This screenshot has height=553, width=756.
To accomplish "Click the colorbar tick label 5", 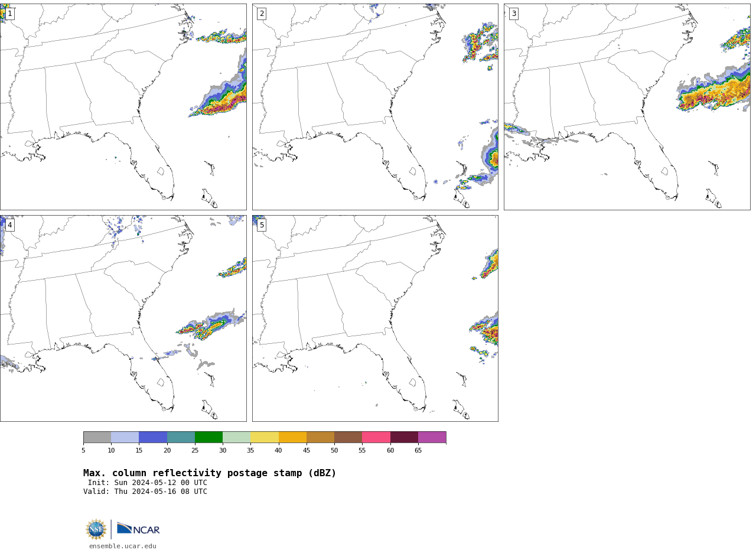I will pos(83,451).
